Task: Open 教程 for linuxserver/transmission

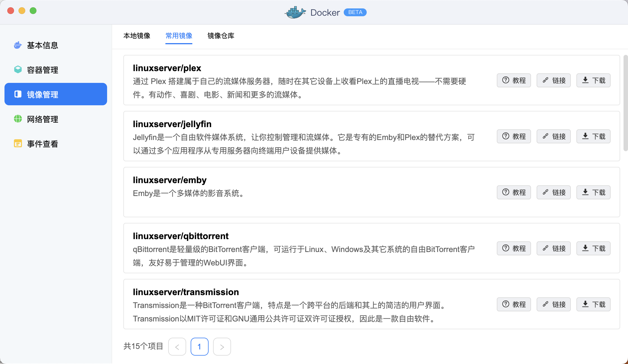Action: (514, 304)
